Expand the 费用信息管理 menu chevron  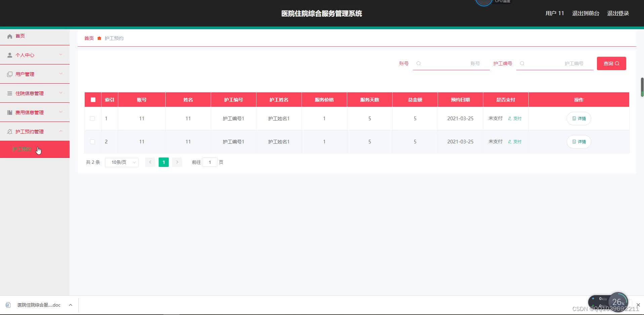(61, 112)
